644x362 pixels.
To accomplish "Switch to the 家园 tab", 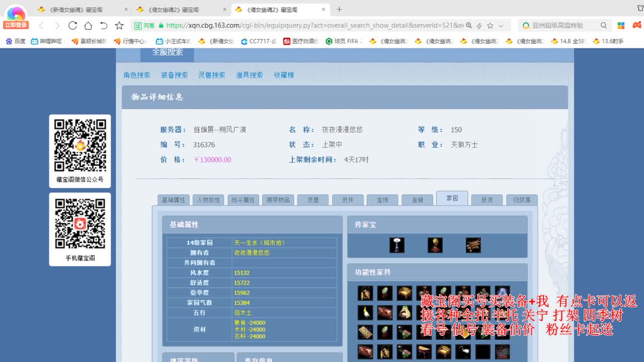I will click(x=452, y=199).
